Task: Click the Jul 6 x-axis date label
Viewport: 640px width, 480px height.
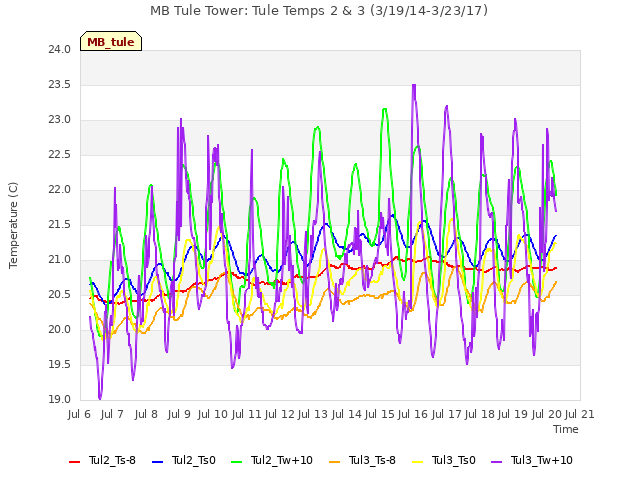Action: (x=79, y=415)
